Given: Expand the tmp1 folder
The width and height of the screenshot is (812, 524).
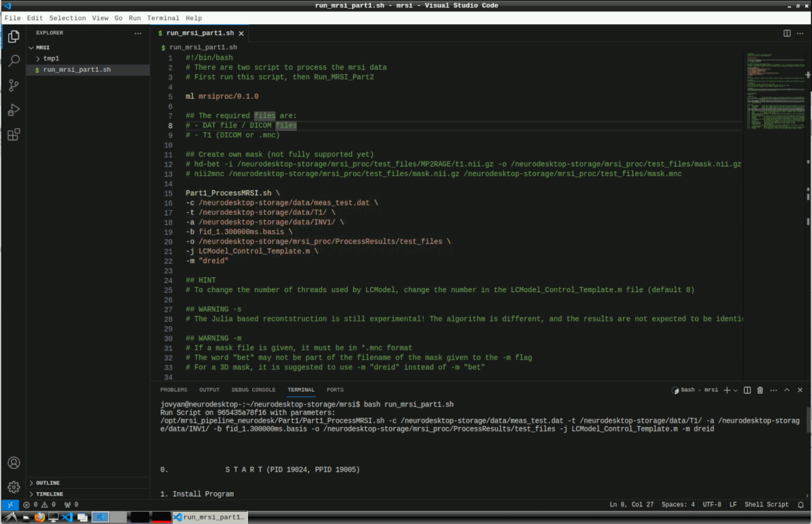Looking at the screenshot, I should [51, 58].
